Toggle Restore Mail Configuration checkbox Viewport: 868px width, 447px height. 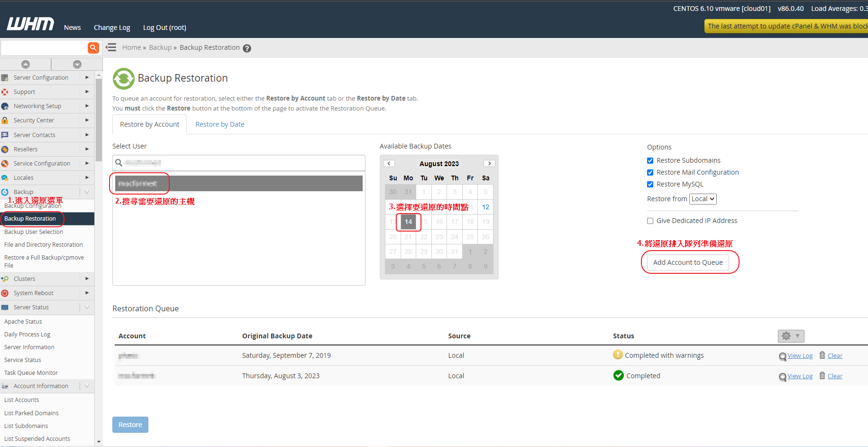point(650,173)
